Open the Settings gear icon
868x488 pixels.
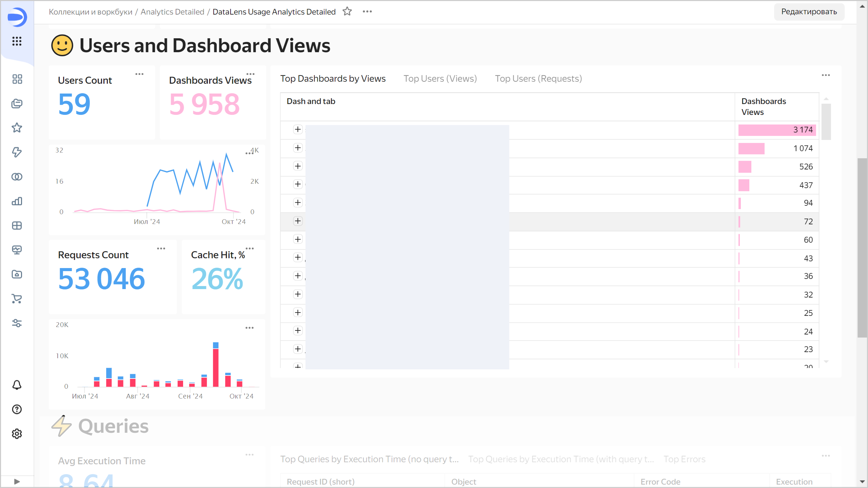17,434
